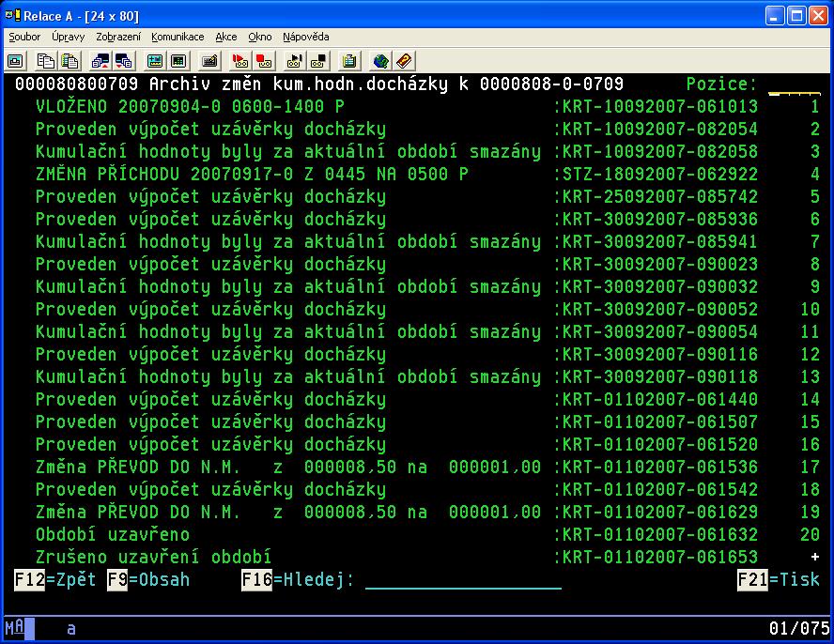This screenshot has width=834, height=644.
Task: Click into the Hledej search field
Action: point(462,580)
